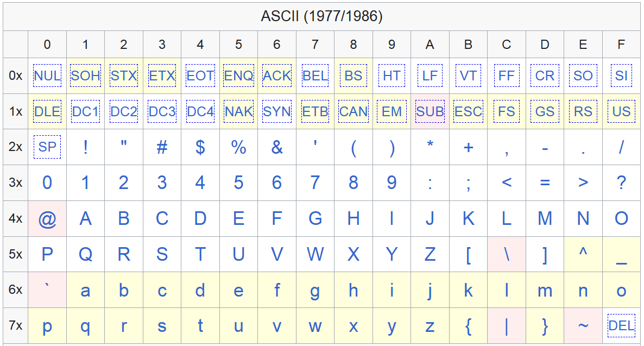Screen dimensions: 644x346
Task: Select the caret ^ character link
Action: (583, 251)
